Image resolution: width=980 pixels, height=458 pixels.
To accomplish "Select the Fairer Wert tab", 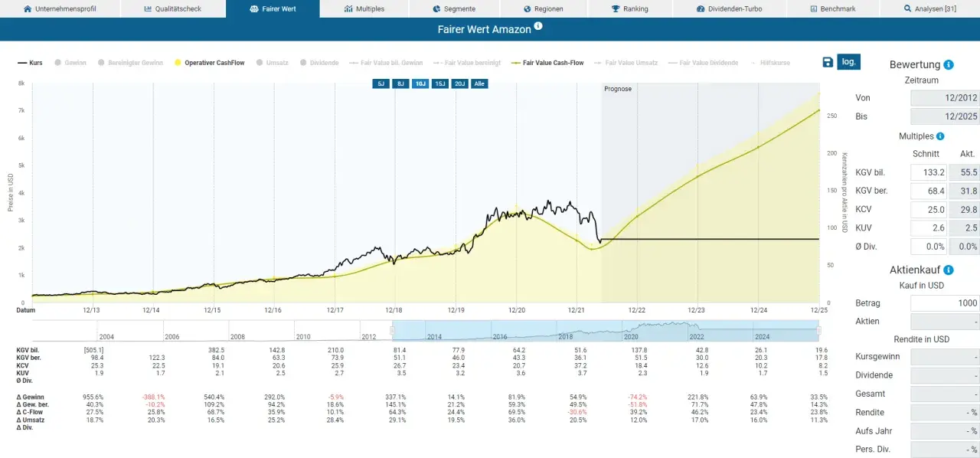I will [273, 9].
